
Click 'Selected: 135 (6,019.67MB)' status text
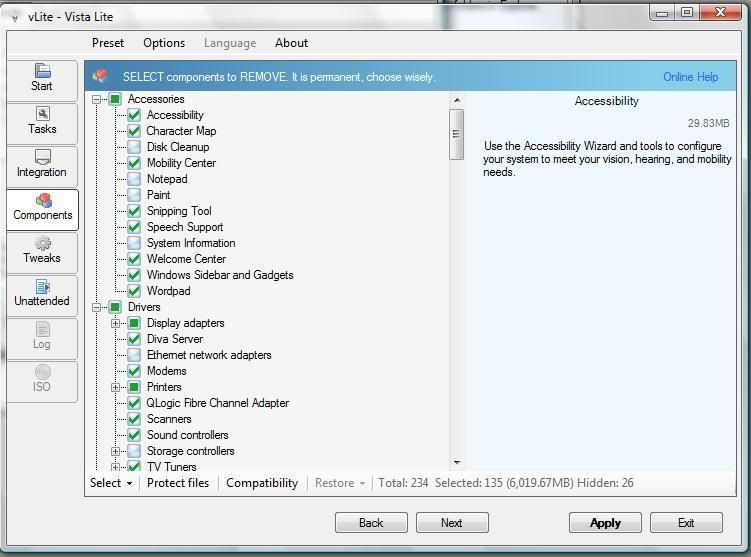(x=504, y=483)
